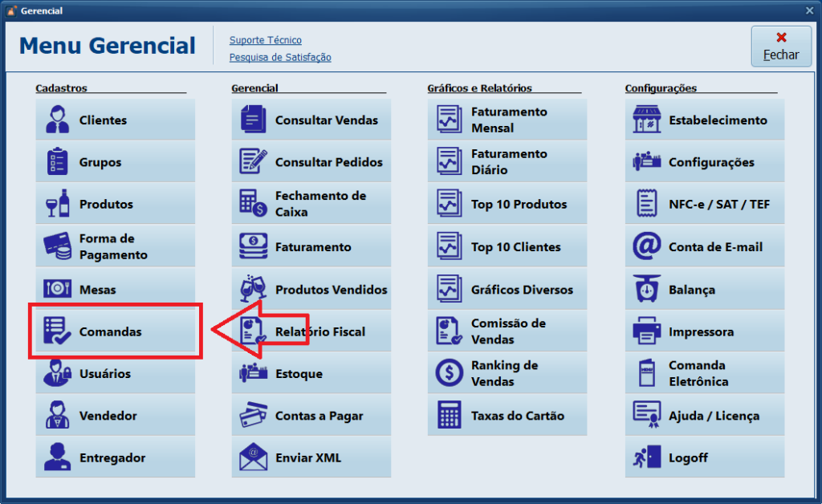822x504 pixels.
Task: Go to Faturamento Mensal report
Action: [x=507, y=120]
